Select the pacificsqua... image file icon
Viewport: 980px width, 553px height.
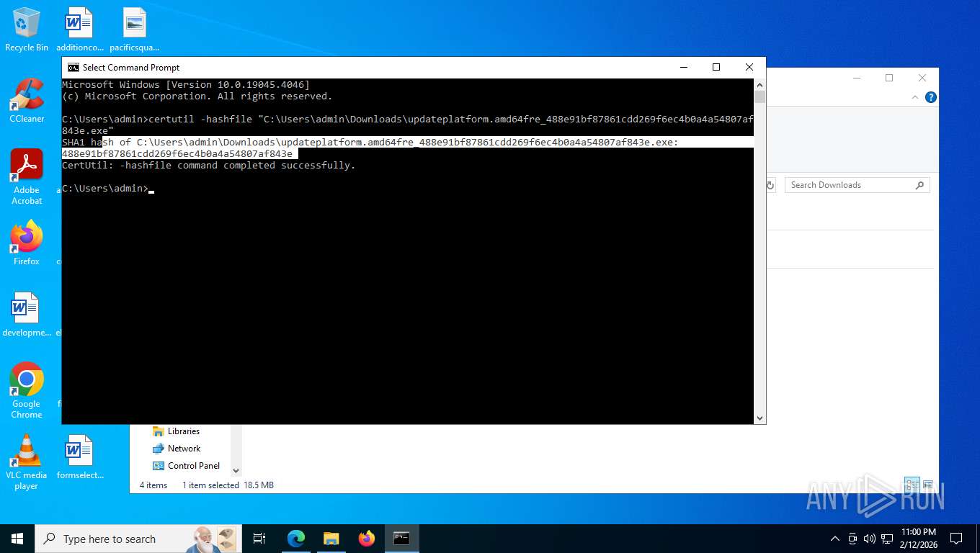pyautogui.click(x=135, y=30)
